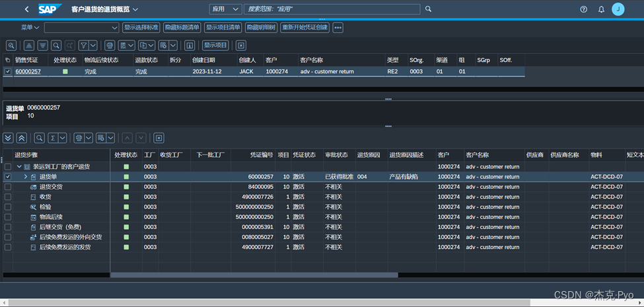Viewport: 644px width, 307px height.
Task: Expand the 退货单 tree node
Action: (x=26, y=176)
